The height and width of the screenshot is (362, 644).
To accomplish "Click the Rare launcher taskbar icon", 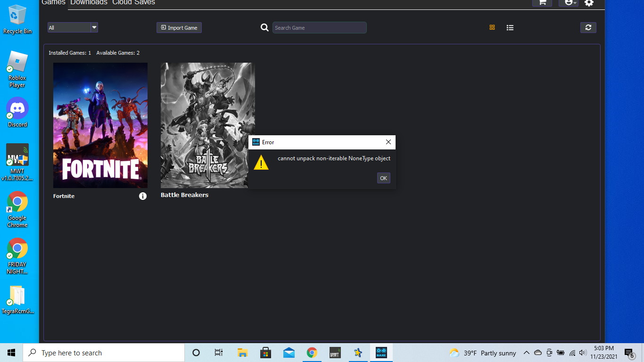I will pos(381,353).
